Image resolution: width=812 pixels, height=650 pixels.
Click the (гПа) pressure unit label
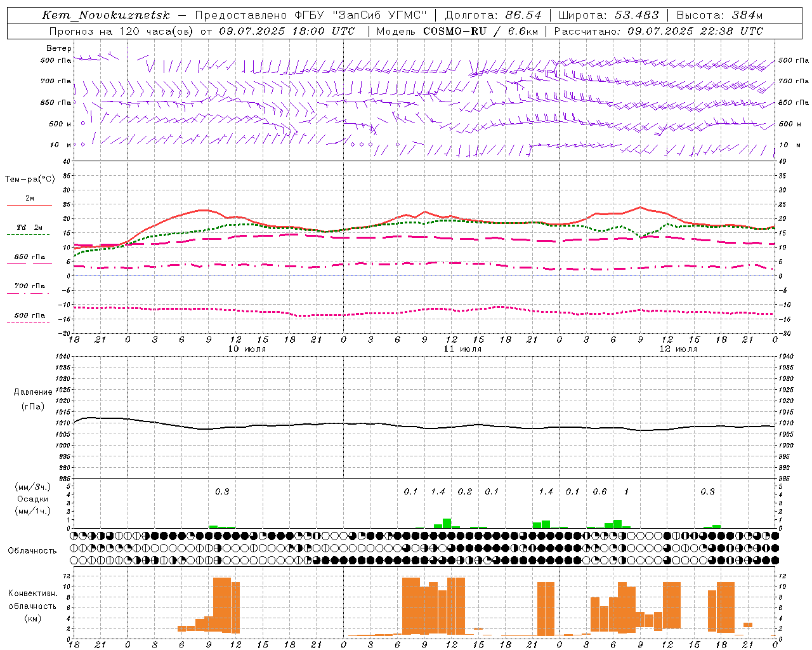33,406
